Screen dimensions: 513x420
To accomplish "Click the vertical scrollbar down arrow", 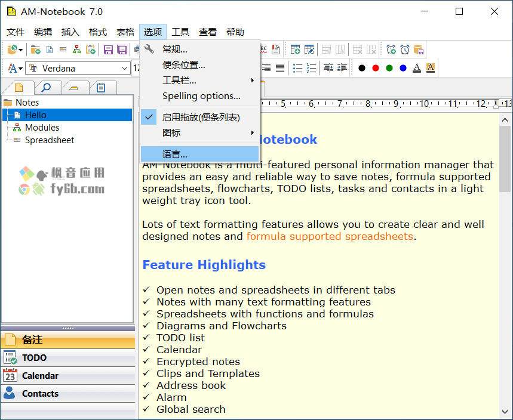I will click(505, 412).
